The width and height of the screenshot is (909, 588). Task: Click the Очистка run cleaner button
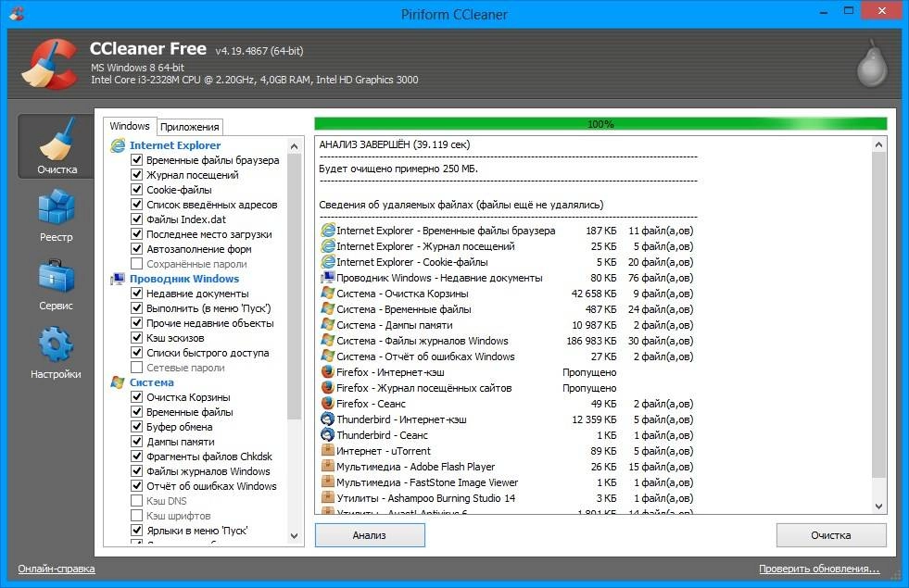[x=831, y=535]
